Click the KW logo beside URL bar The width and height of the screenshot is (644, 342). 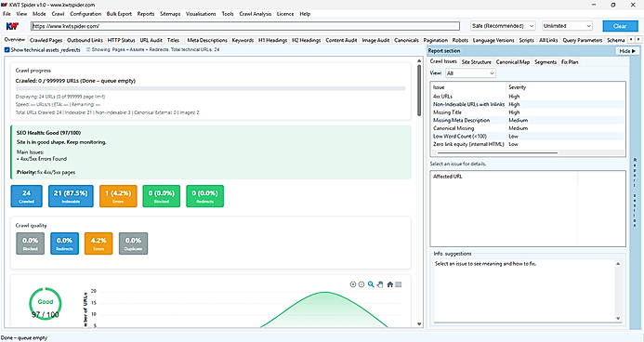[13, 26]
